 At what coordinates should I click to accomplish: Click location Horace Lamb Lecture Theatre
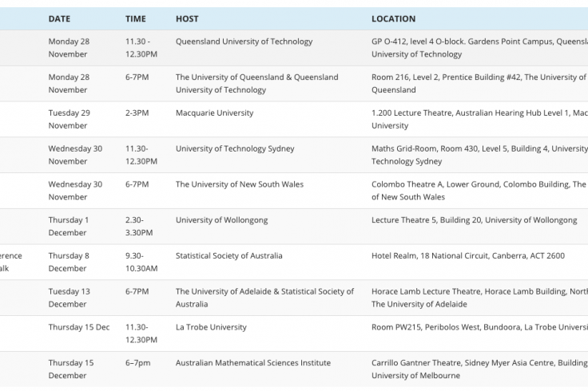[x=479, y=298]
